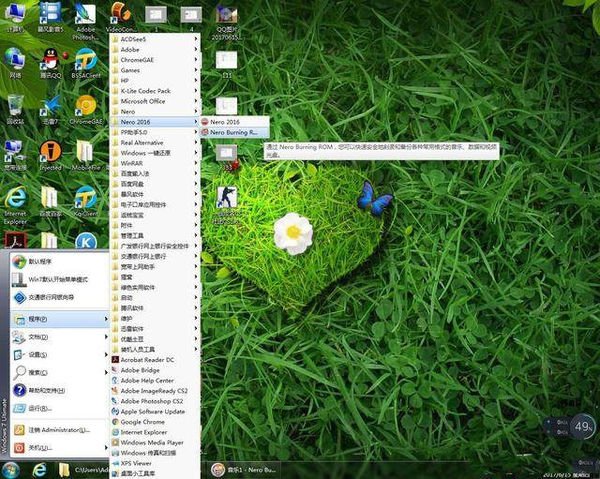Expand the Microsoft Office folder
This screenshot has height=479, width=600.
click(x=143, y=101)
